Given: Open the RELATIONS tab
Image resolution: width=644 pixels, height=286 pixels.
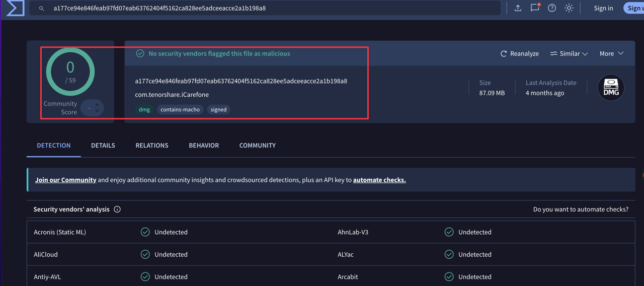Looking at the screenshot, I should (x=152, y=146).
